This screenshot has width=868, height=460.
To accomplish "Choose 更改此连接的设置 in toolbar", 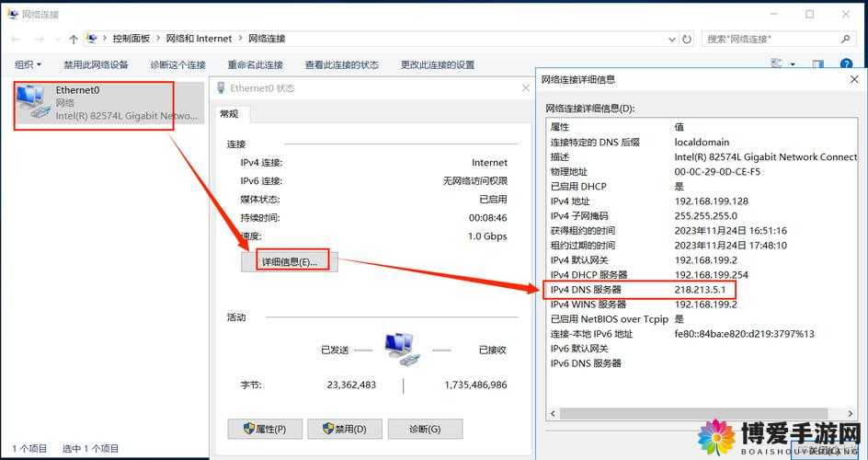I will click(438, 64).
